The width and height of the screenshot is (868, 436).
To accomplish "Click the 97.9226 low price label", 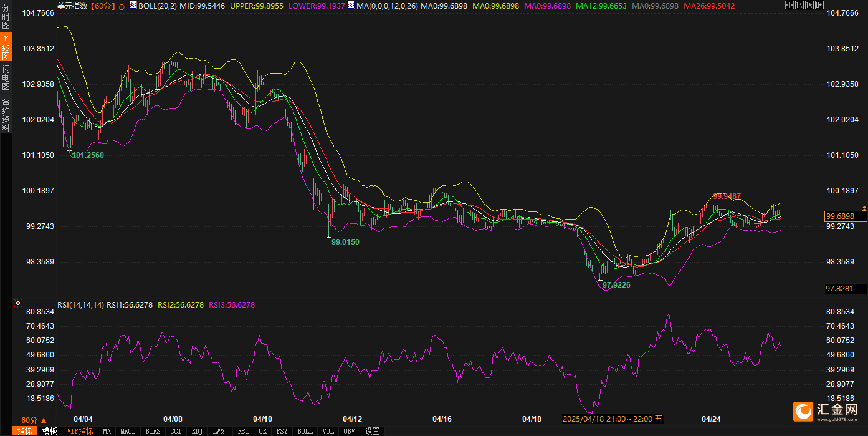I will [616, 285].
